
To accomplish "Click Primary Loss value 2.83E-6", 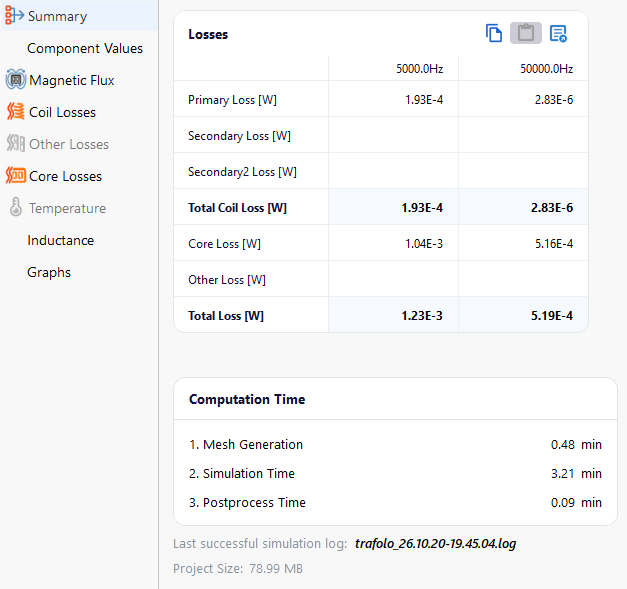I will 554,100.
